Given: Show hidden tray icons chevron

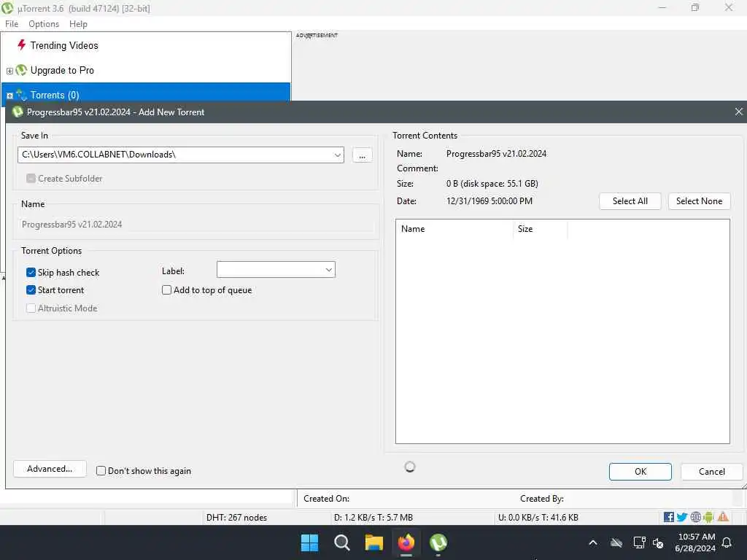Looking at the screenshot, I should (593, 542).
